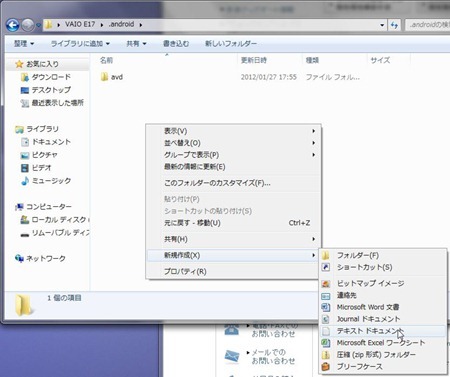The width and height of the screenshot is (450, 377).
Task: Click the ローカル ディスク drive icon
Action: [25, 220]
